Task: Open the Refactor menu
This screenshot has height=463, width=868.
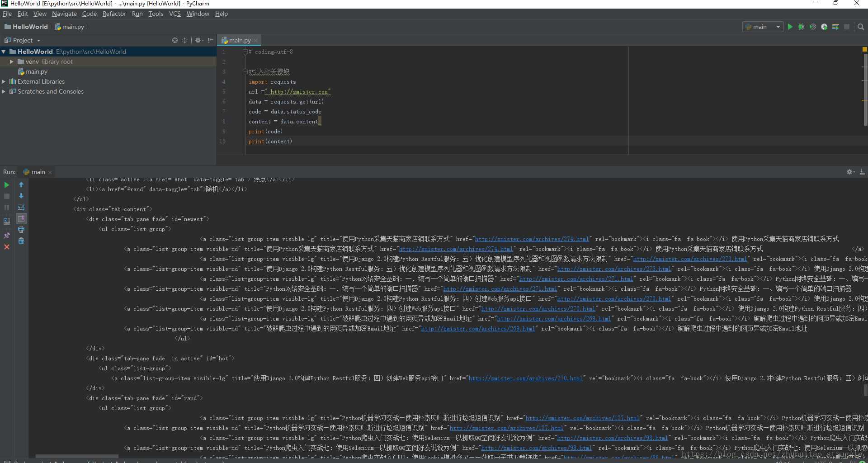Action: 114,14
